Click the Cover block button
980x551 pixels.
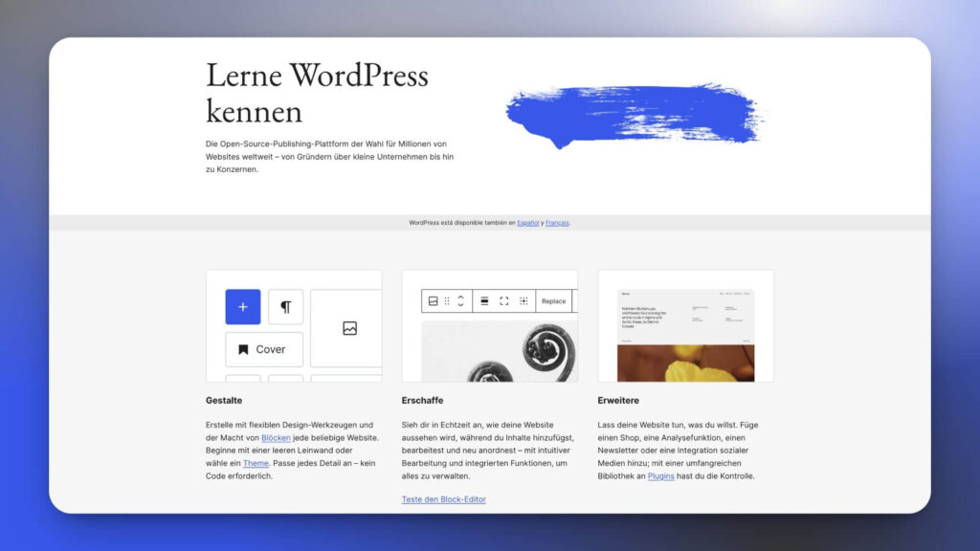coord(263,349)
